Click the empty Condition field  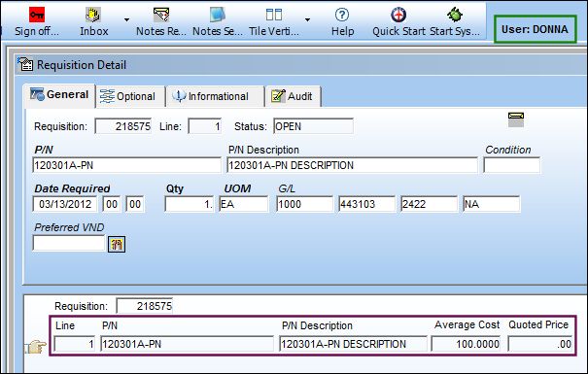[512, 165]
